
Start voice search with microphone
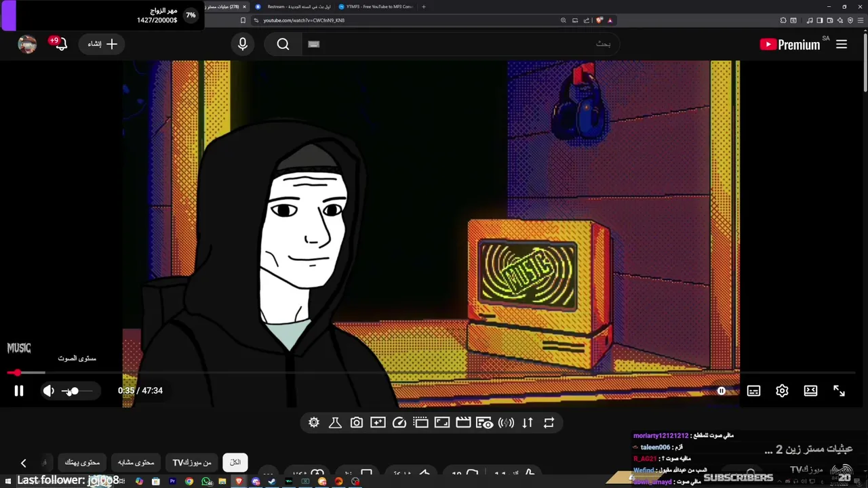pos(243,44)
